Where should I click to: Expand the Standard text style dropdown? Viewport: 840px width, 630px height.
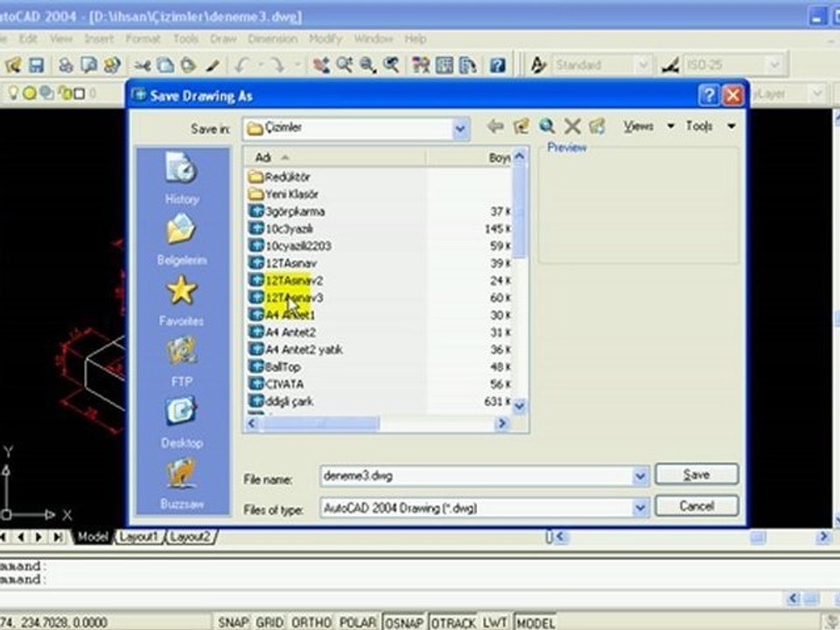pyautogui.click(x=642, y=66)
